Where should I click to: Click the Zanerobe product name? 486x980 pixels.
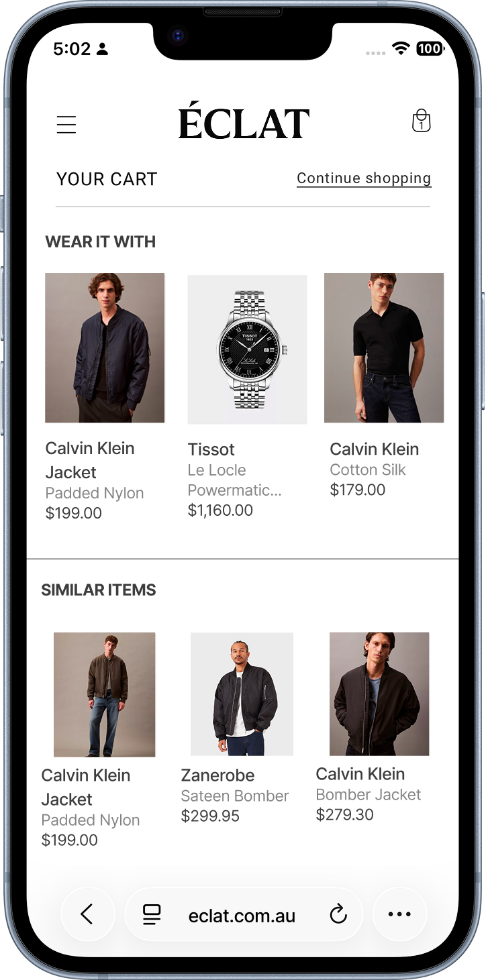[x=218, y=775]
